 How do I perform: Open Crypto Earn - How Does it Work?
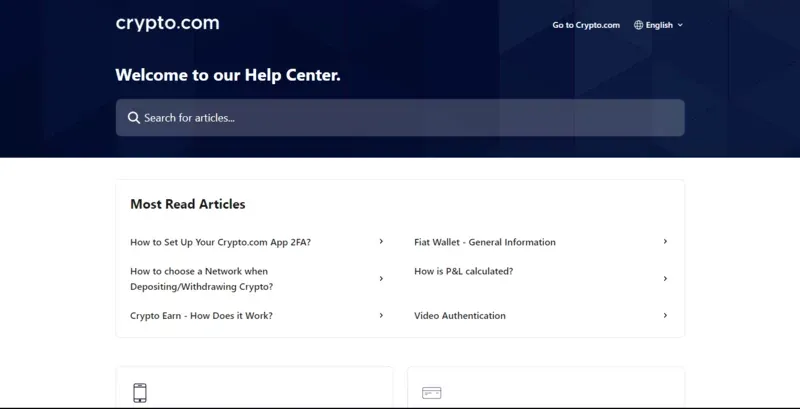pos(202,316)
